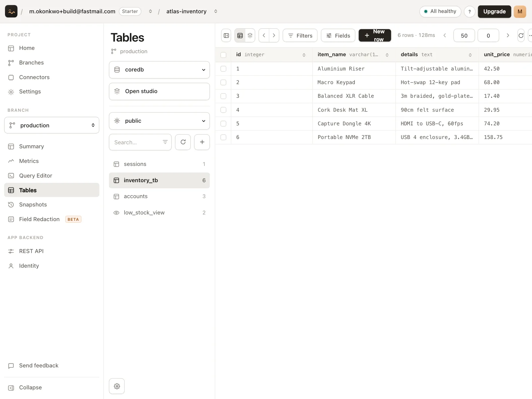
Task: Click m.okonkwo+build@fastmail.com breadcrumb
Action: coord(72,11)
